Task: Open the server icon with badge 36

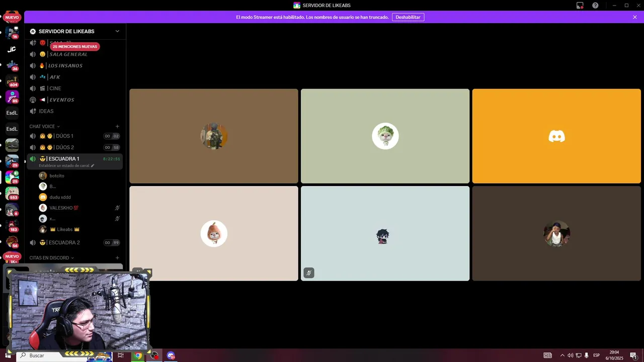Action: pos(12,65)
